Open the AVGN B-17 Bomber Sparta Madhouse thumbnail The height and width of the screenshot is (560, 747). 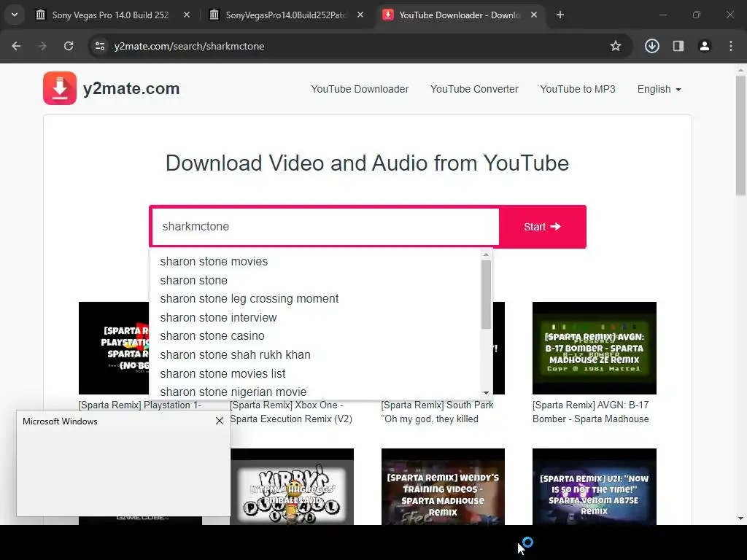coord(594,348)
